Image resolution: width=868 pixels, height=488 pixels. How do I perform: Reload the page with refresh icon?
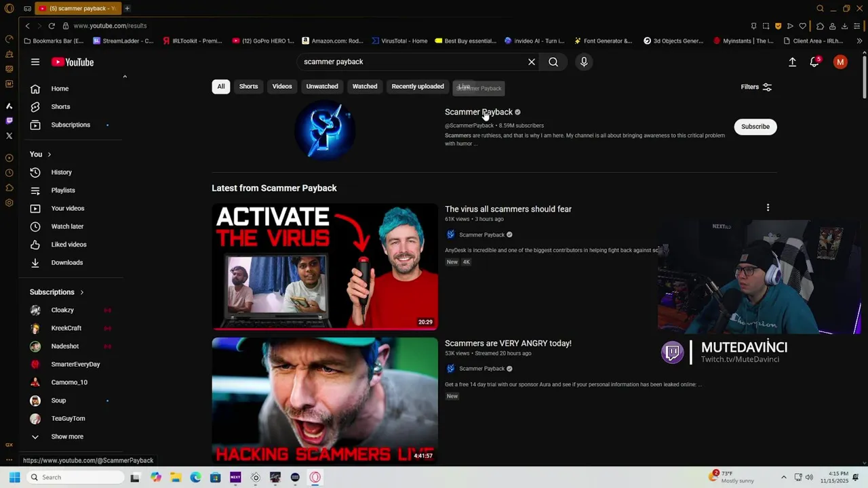pyautogui.click(x=52, y=26)
